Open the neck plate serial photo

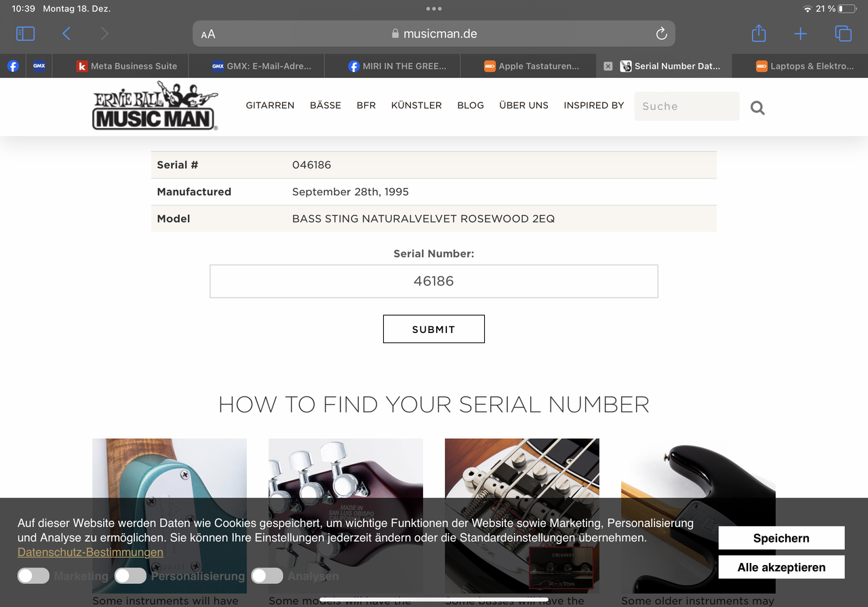tap(170, 515)
